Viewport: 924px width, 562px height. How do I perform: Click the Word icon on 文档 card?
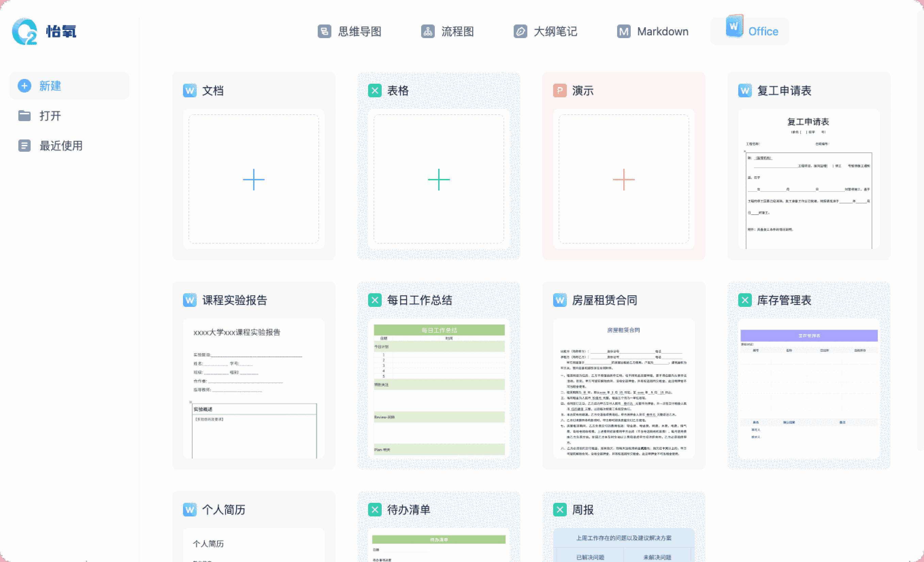189,90
